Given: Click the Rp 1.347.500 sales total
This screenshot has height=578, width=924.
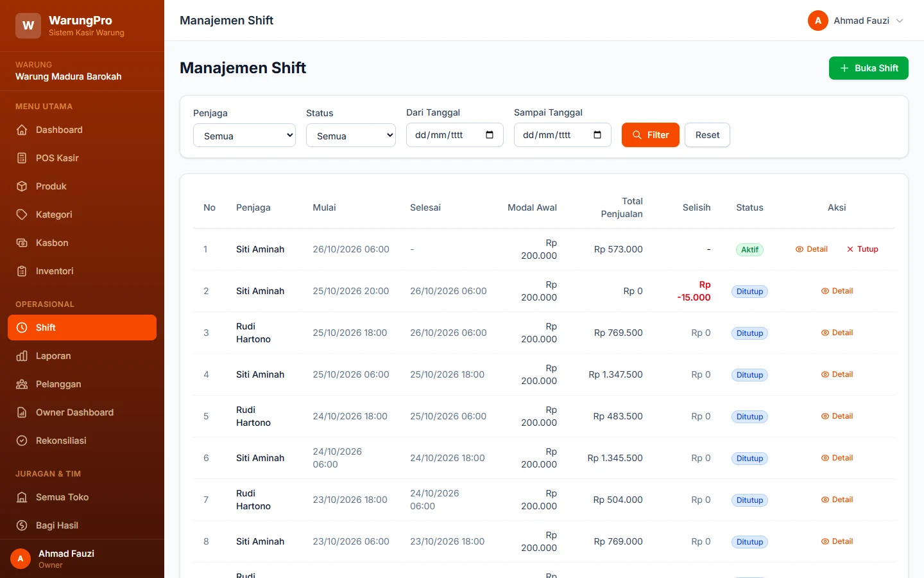Looking at the screenshot, I should point(616,374).
